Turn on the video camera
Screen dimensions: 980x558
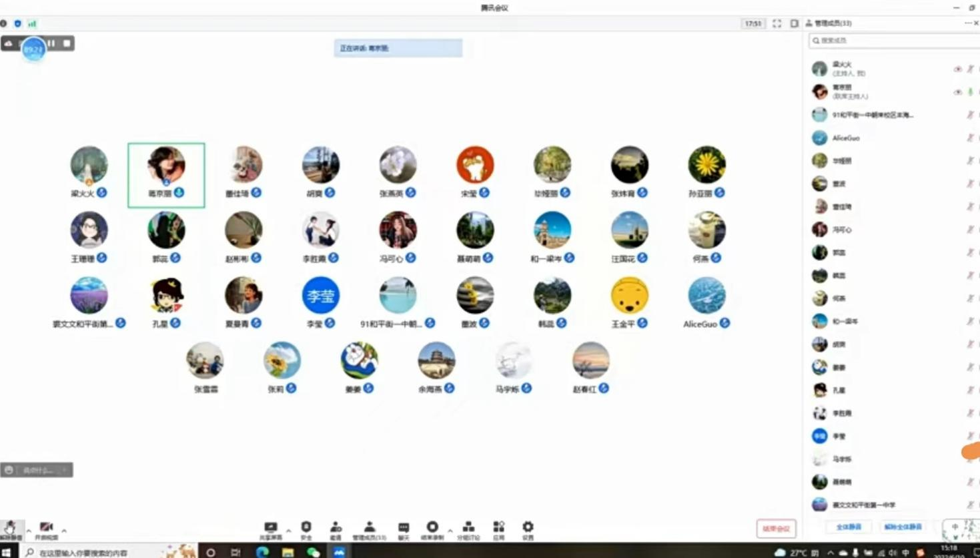[x=46, y=528]
